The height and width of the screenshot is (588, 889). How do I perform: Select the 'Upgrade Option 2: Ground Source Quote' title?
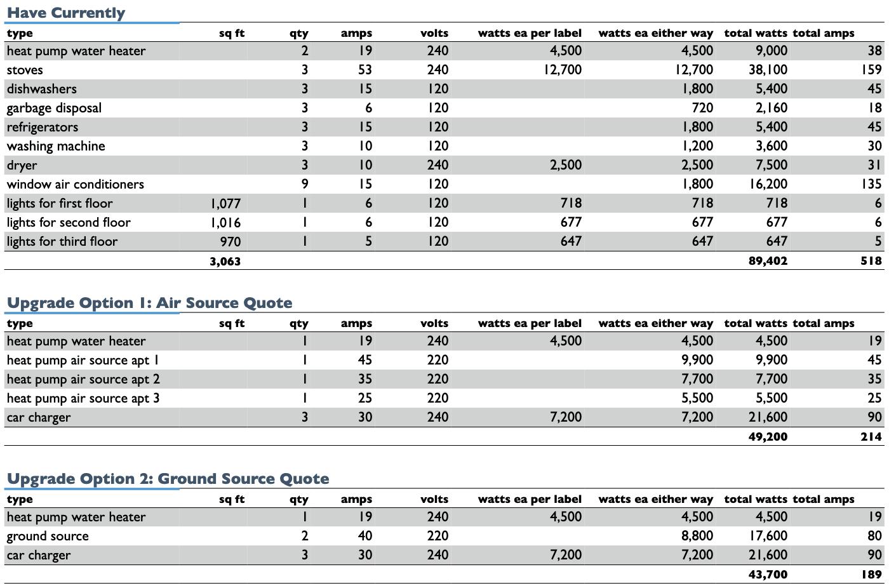168,479
